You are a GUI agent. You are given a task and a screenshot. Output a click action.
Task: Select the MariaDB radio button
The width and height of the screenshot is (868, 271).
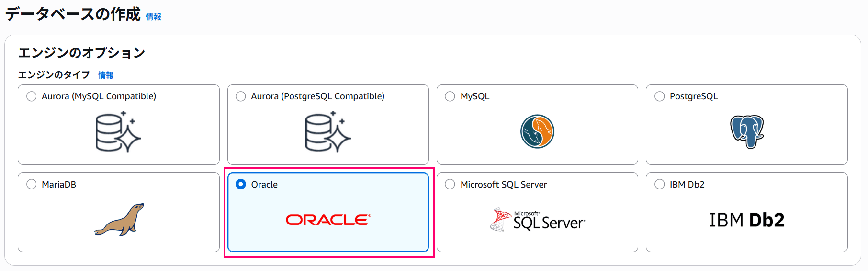tap(32, 184)
